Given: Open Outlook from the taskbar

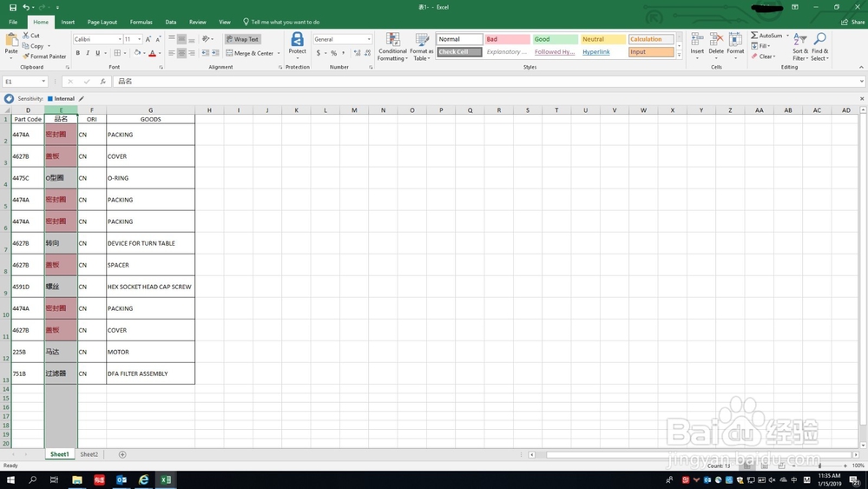Looking at the screenshot, I should (x=122, y=479).
